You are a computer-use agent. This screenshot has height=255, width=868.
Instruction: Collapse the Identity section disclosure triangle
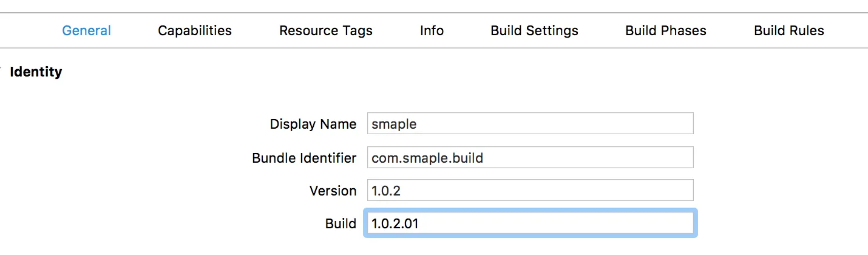[x=2, y=72]
